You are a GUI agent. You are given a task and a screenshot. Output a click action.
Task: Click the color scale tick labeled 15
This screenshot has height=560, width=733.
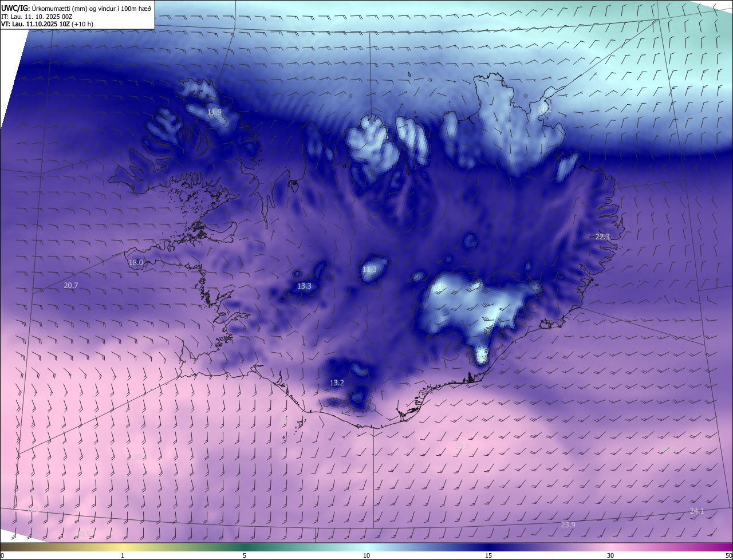[488, 555]
